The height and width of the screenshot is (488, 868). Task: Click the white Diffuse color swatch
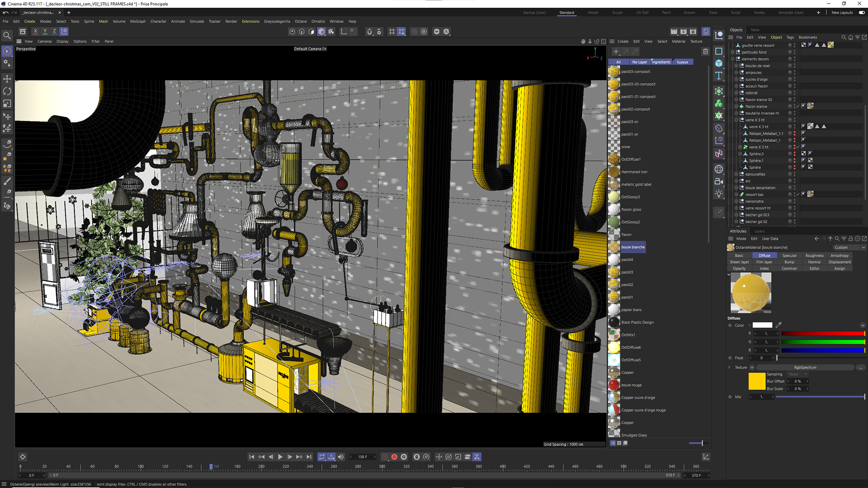tap(762, 325)
